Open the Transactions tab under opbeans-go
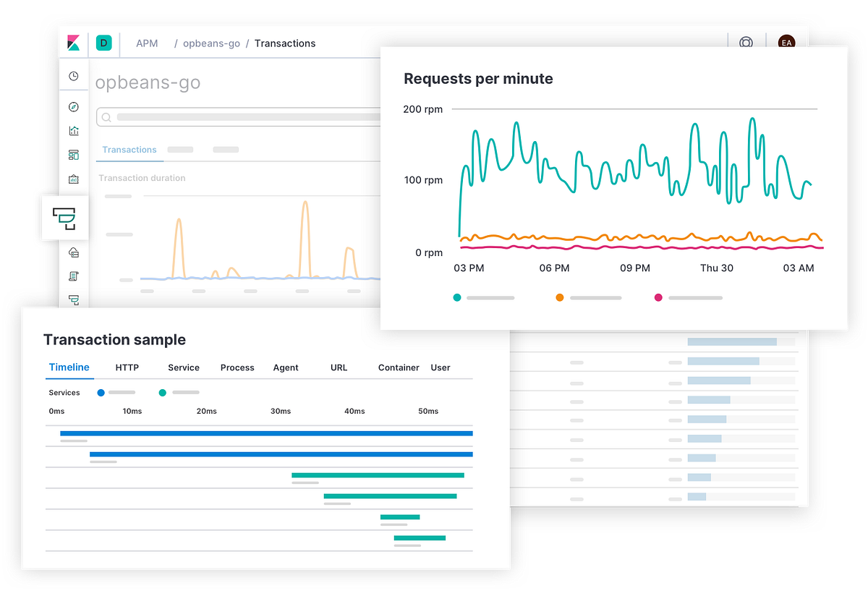The height and width of the screenshot is (591, 868). [129, 150]
